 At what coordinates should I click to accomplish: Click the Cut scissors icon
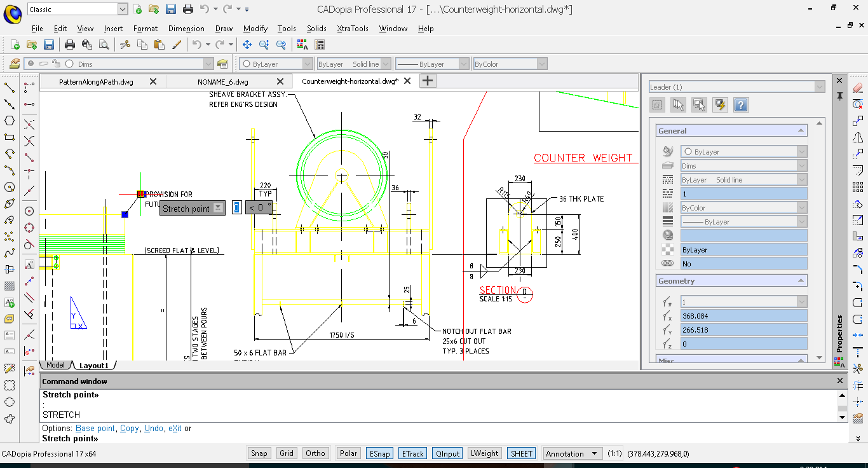pos(125,45)
